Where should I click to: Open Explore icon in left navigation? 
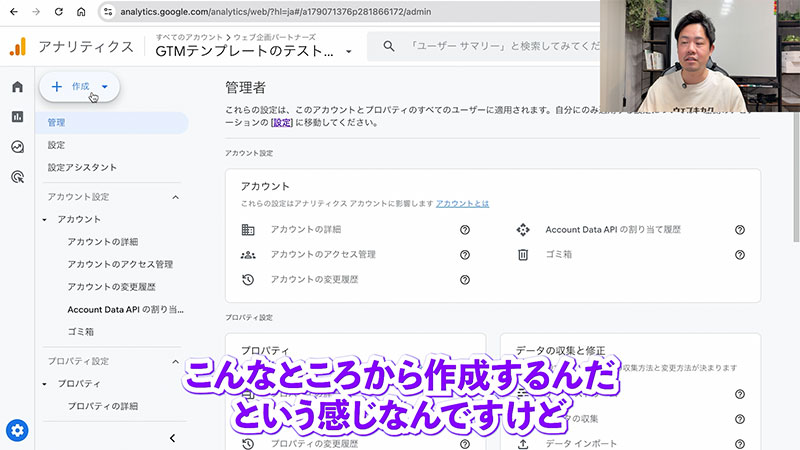(17, 147)
